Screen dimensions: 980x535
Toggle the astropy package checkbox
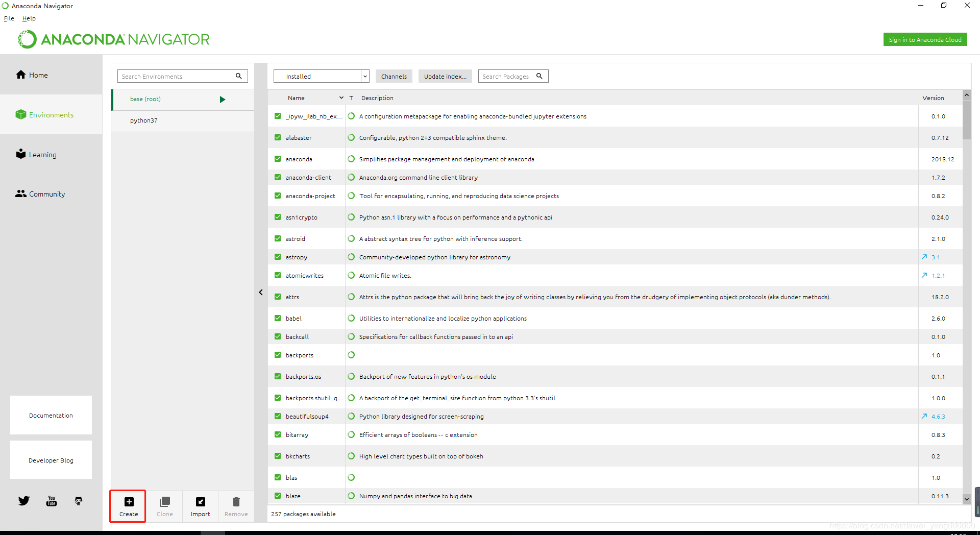pos(278,257)
